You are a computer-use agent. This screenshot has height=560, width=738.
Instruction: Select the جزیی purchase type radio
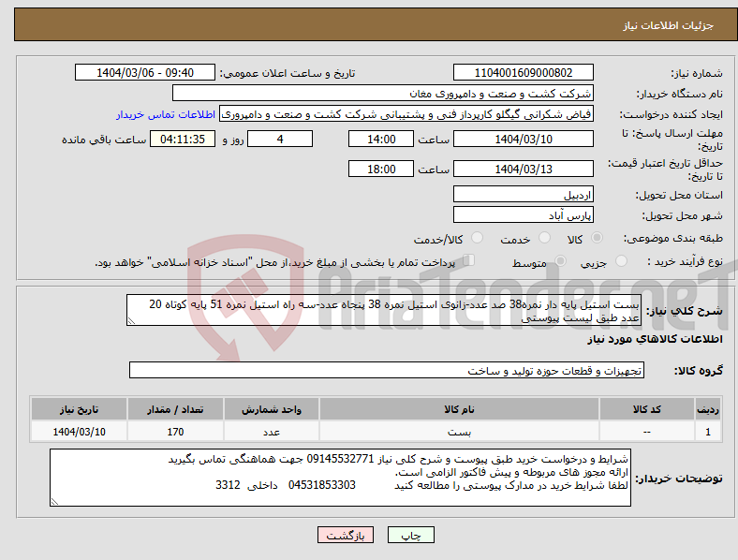tap(621, 260)
